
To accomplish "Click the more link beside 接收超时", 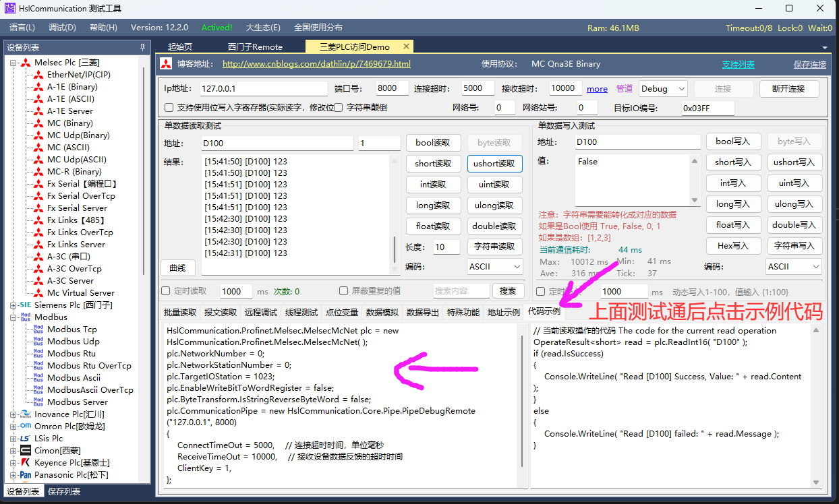I will pyautogui.click(x=597, y=89).
